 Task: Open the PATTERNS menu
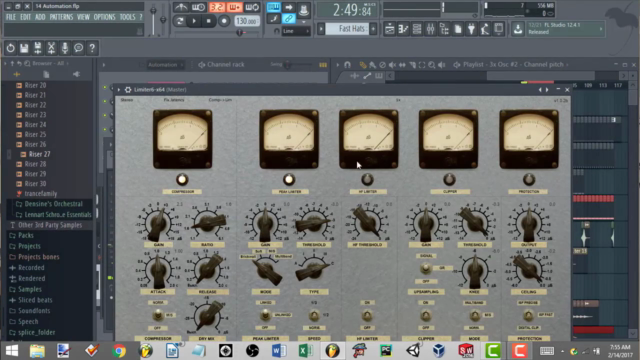[x=61, y=17]
